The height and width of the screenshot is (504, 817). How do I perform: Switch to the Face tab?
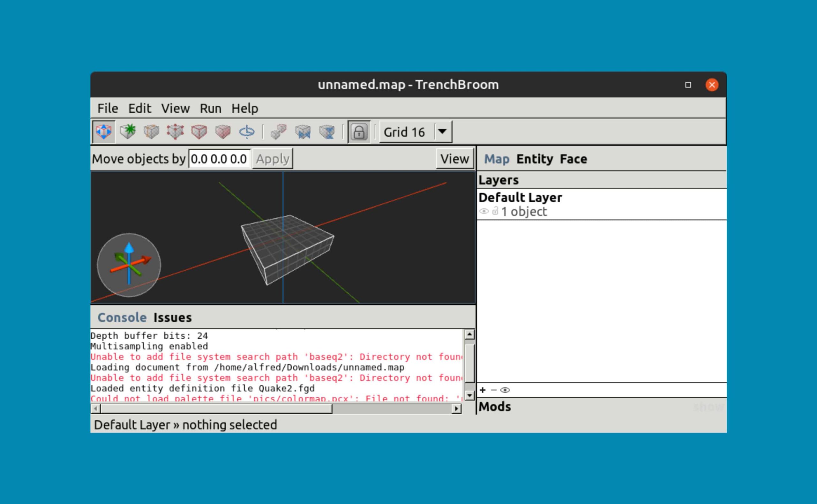(x=573, y=159)
